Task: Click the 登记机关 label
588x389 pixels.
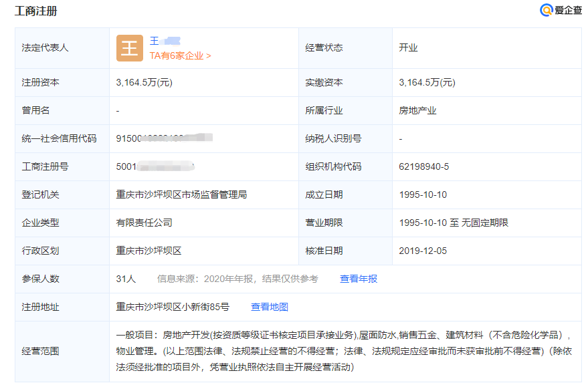Action: coord(41,194)
